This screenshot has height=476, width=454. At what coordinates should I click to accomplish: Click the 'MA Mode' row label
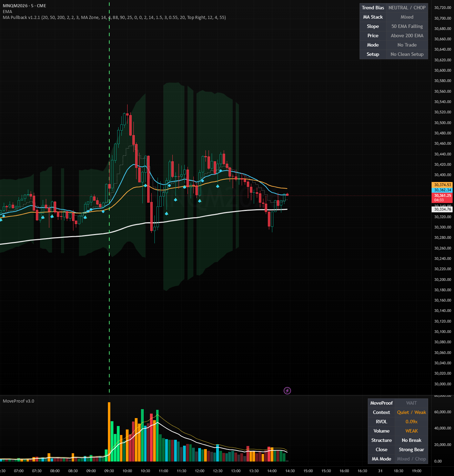point(382,459)
